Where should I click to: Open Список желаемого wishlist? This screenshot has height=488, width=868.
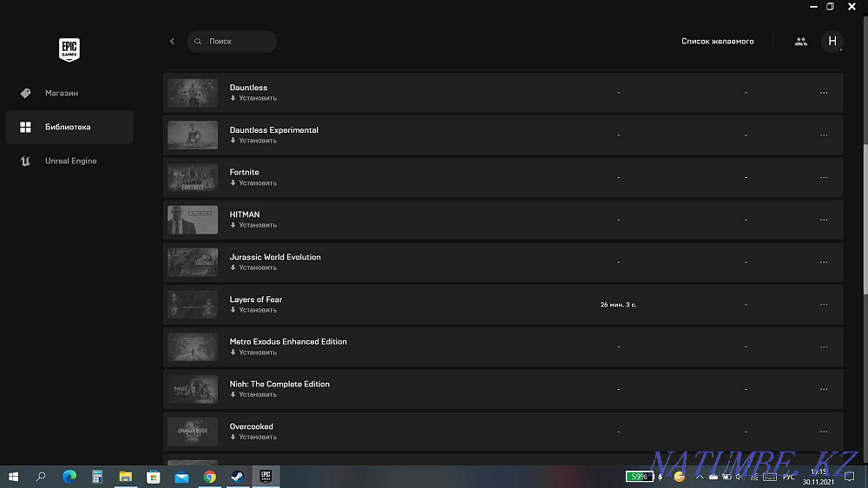pyautogui.click(x=718, y=42)
